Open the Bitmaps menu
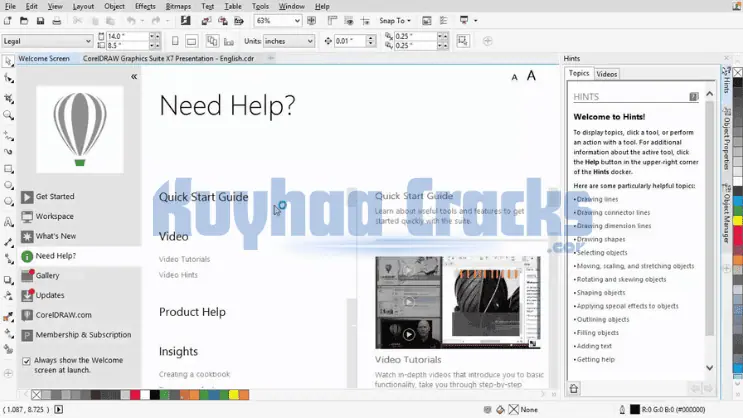 pos(178,6)
